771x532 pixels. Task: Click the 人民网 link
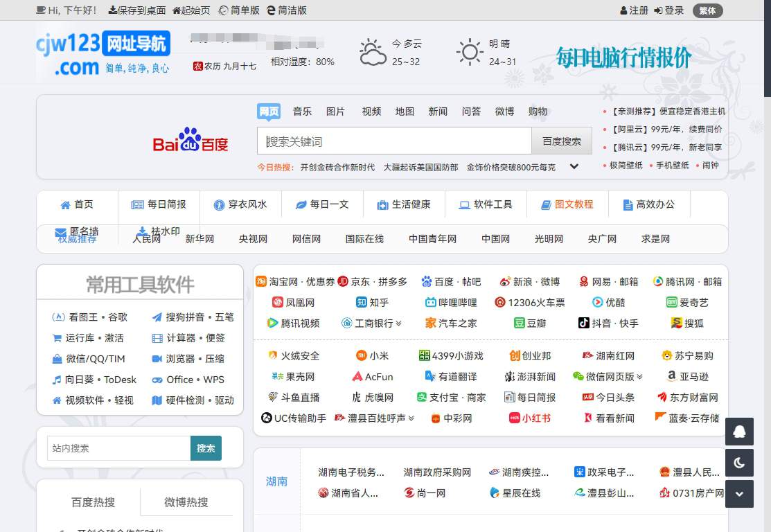point(146,239)
